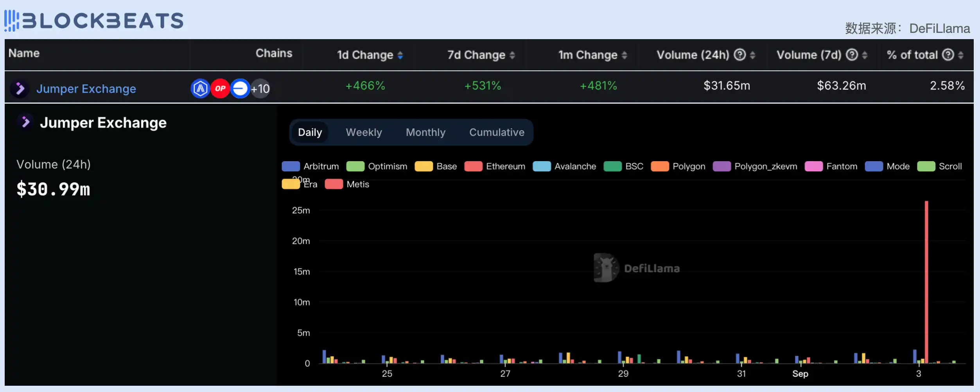Switch chart to Monthly view
This screenshot has height=392, width=980.
click(425, 132)
